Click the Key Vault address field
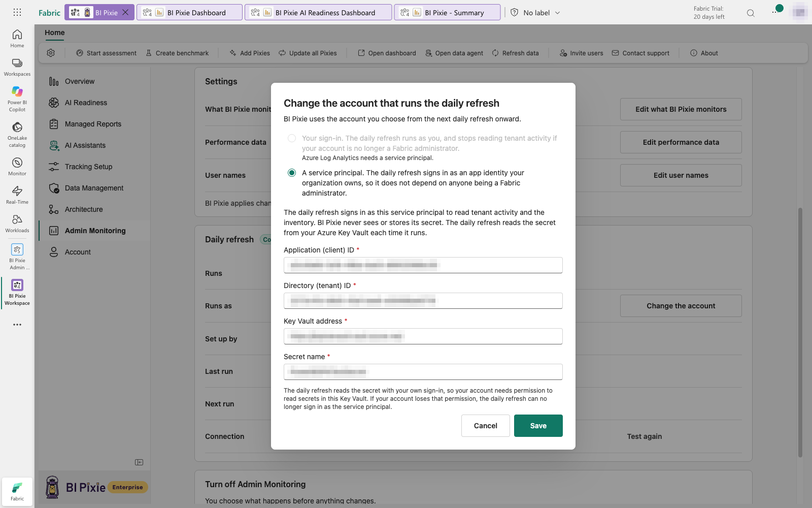Screen dimensions: 812x508 pos(423,336)
